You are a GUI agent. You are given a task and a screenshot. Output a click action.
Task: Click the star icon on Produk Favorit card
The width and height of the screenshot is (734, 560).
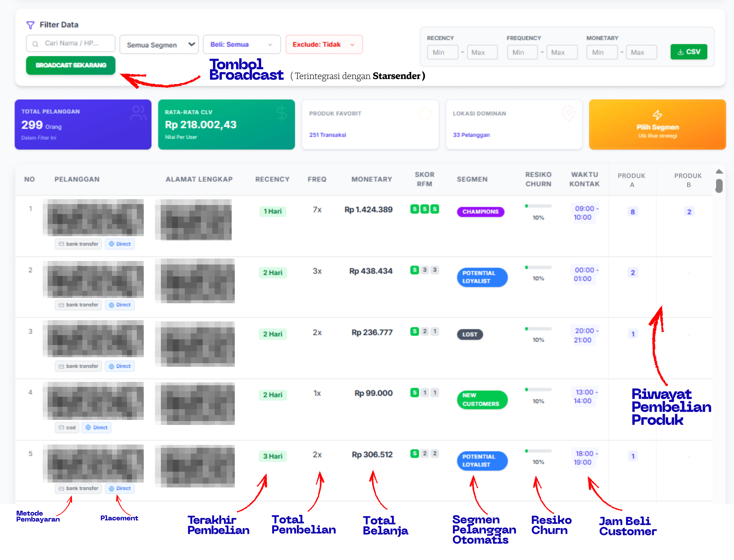425,113
